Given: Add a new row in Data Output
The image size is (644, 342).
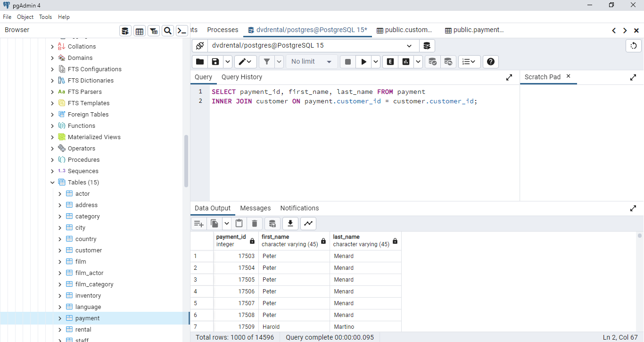Looking at the screenshot, I should [x=199, y=224].
